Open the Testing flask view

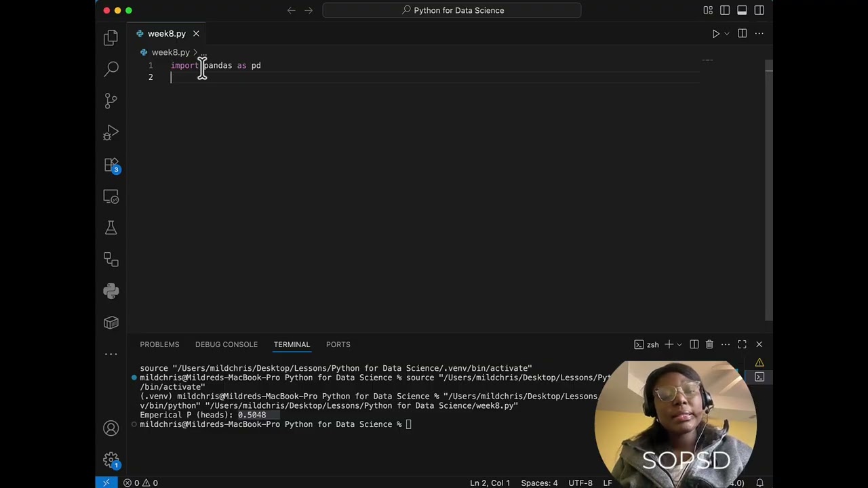(x=111, y=228)
